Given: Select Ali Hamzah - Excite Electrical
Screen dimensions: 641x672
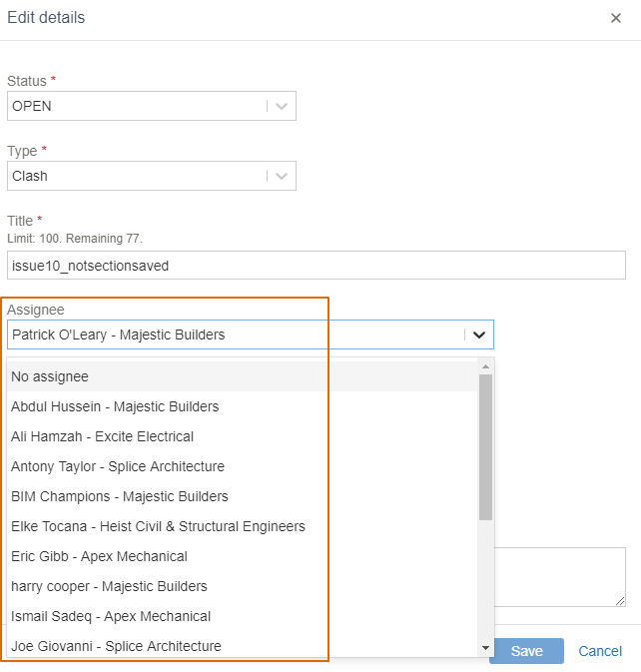Looking at the screenshot, I should pyautogui.click(x=242, y=436).
